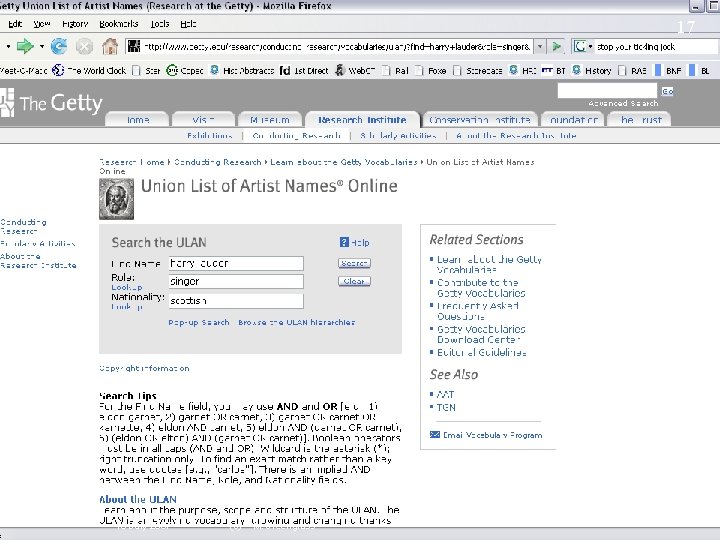Viewport: 720px width, 540px height.
Task: Open the Exhibitions sub-navigation link
Action: tap(209, 135)
